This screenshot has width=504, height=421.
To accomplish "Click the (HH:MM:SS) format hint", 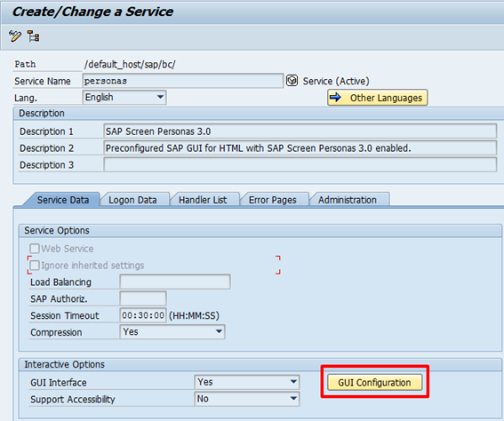I will (x=194, y=315).
